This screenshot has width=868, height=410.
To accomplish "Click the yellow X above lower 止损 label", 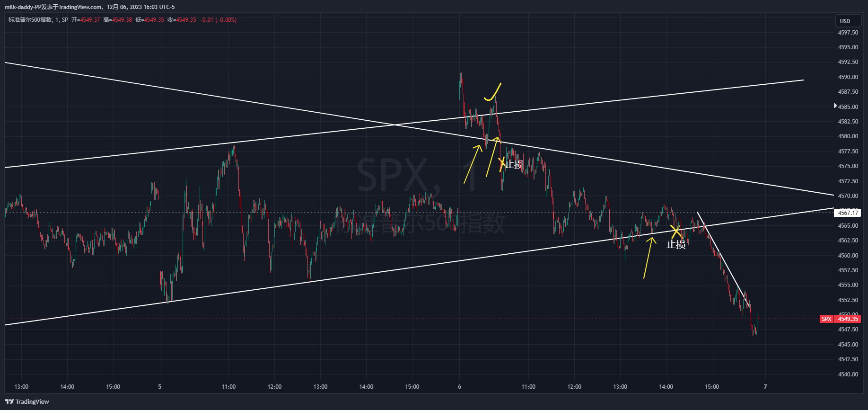I will (x=676, y=232).
